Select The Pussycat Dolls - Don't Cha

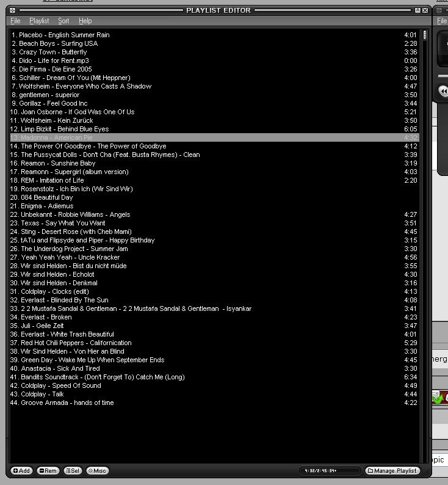point(214,155)
